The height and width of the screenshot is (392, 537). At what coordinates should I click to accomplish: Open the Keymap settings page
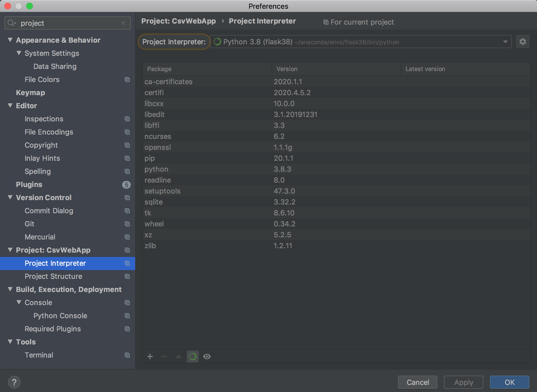tap(30, 93)
